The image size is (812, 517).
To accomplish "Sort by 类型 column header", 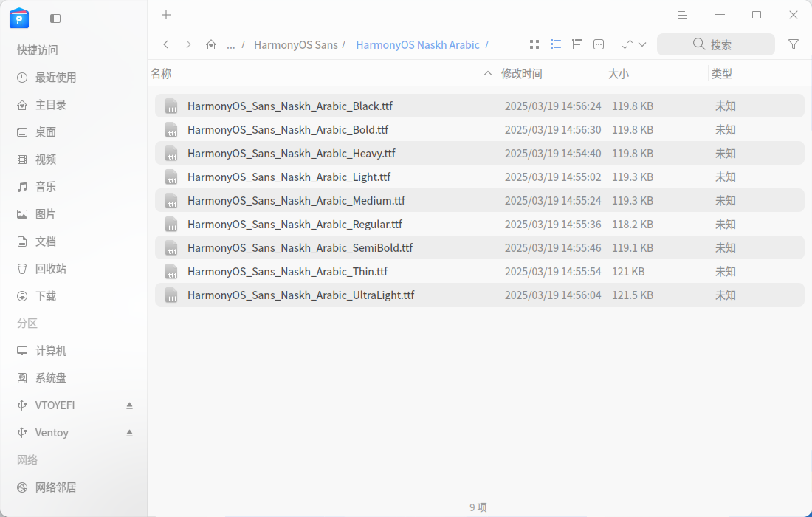I will coord(722,74).
